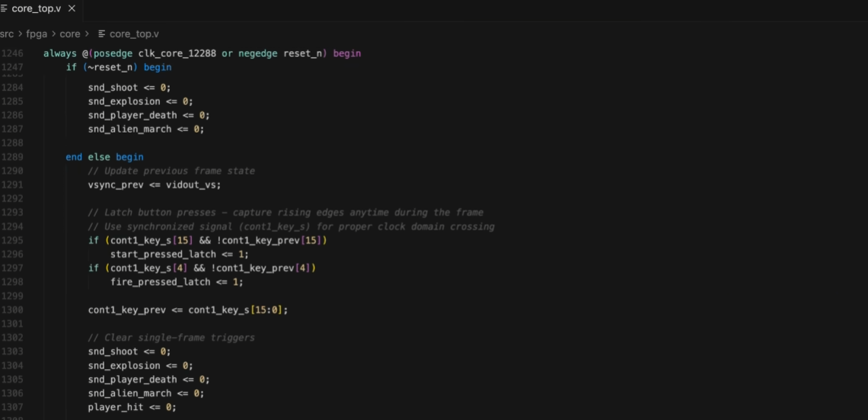The width and height of the screenshot is (868, 420).
Task: Click 'clk_core_12288' in the always statement
Action: (177, 54)
